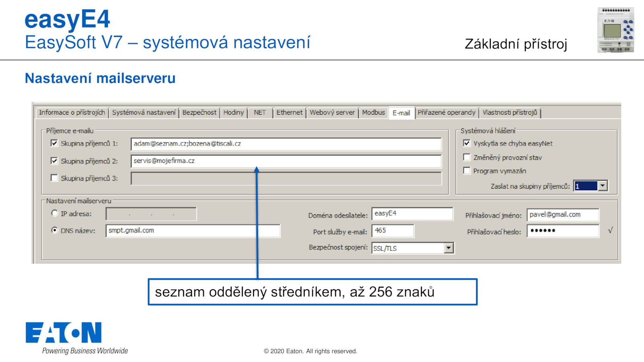Toggle Skupina příjemců 1 checkbox
Viewport: 644px width, 362px height.
tap(54, 143)
